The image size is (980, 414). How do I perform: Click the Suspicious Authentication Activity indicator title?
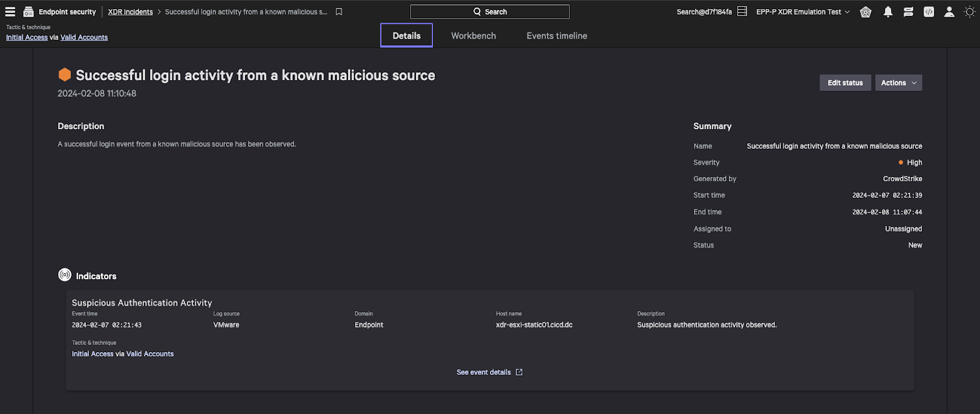[x=142, y=303]
